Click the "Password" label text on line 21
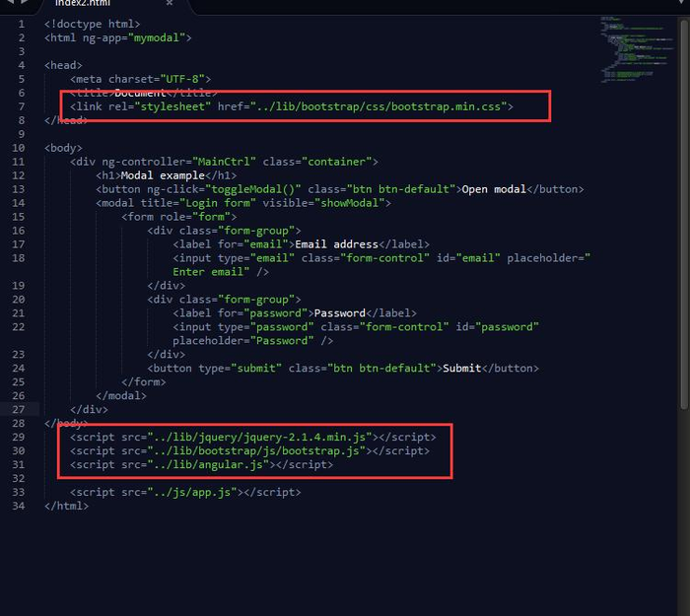The width and height of the screenshot is (690, 616). 340,313
